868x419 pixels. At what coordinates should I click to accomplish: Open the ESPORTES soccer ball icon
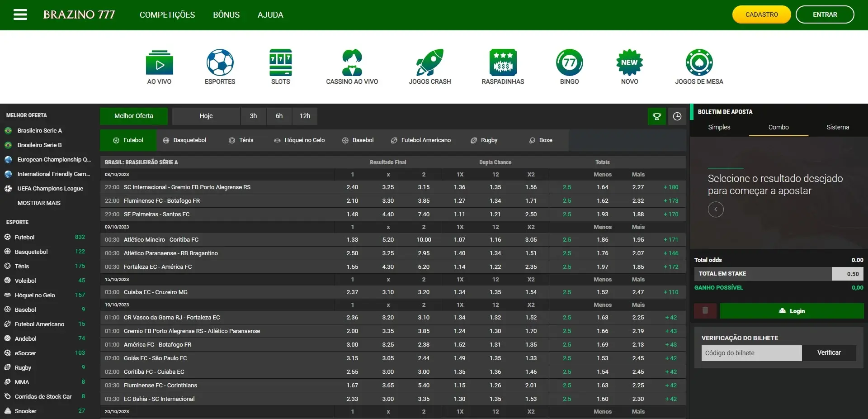(x=220, y=62)
